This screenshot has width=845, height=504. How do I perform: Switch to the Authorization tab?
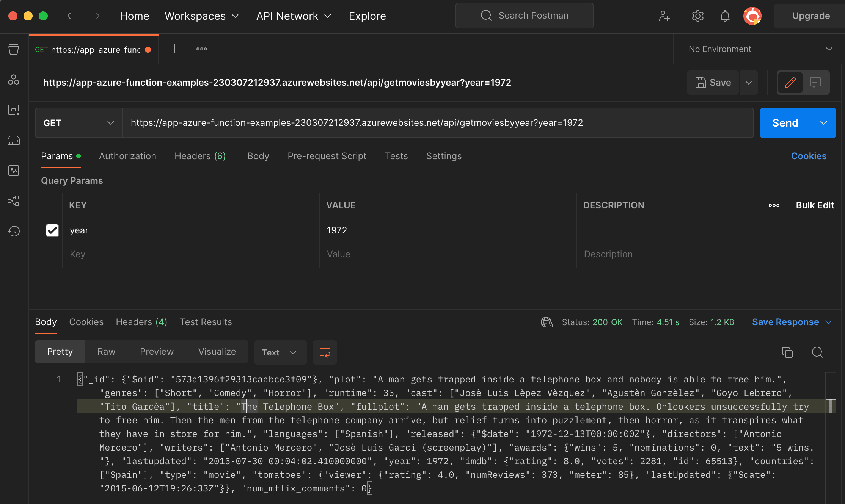[127, 156]
